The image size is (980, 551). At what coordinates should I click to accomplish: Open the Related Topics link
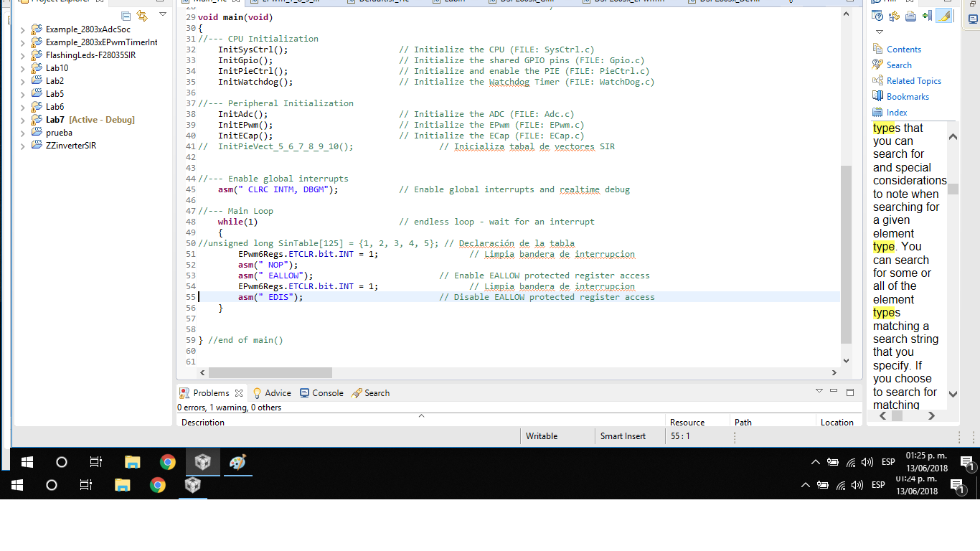pos(914,81)
